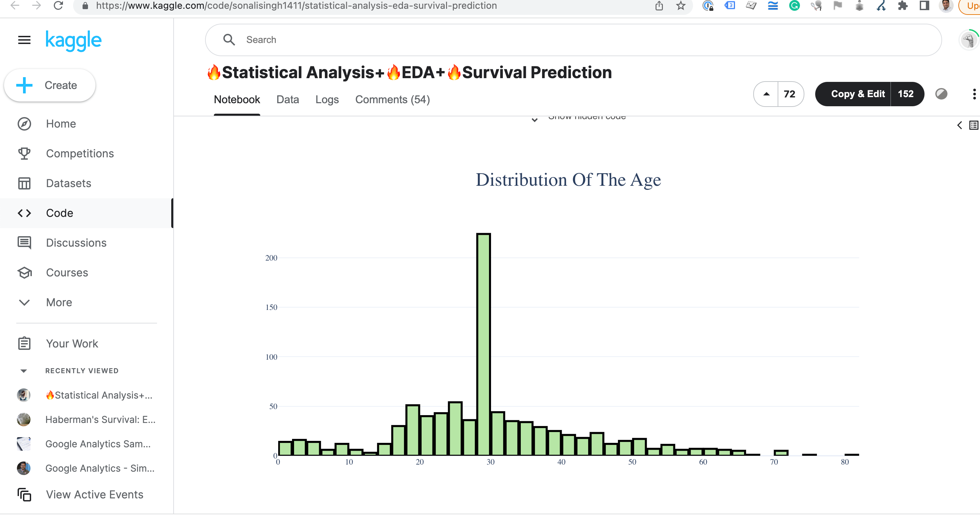
Task: Open View Active Events icon
Action: [x=24, y=495]
